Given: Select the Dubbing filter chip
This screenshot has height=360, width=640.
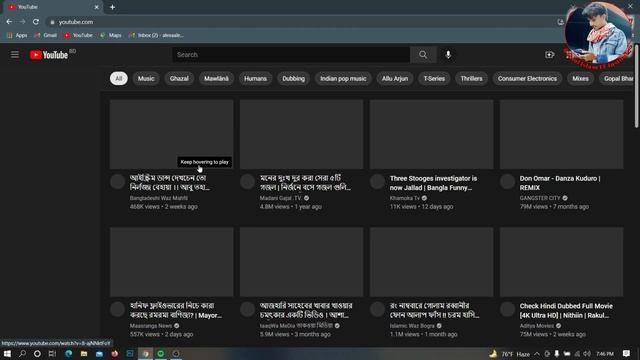Looking at the screenshot, I should point(293,78).
